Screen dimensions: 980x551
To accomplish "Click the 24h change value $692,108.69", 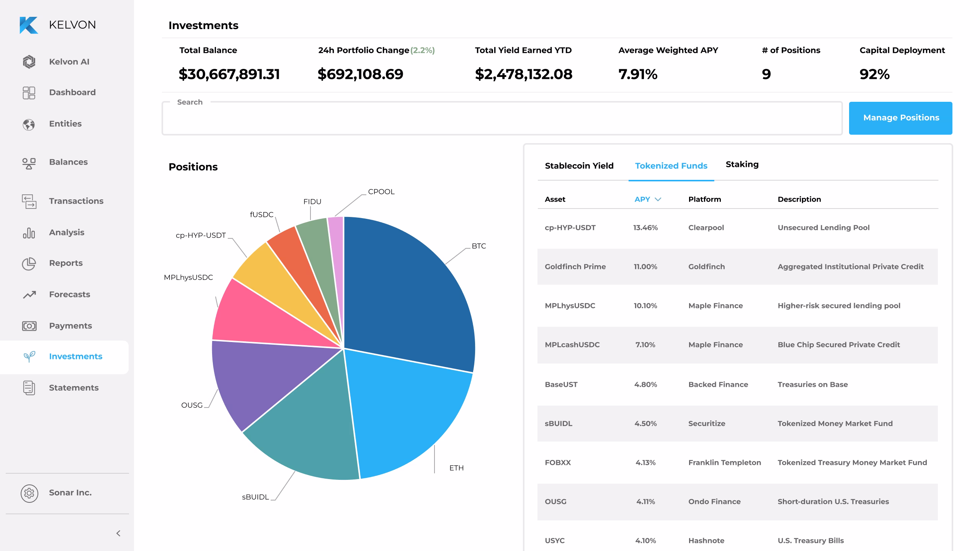I will (x=360, y=74).
